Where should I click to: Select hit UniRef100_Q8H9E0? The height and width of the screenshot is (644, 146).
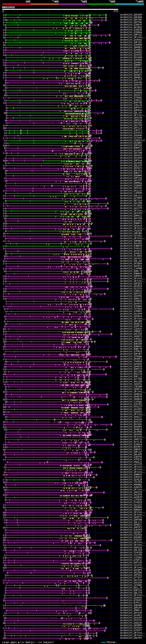(131, 48)
